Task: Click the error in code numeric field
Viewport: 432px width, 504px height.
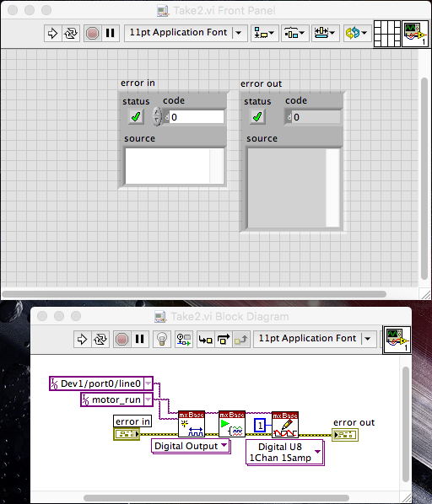Action: pyautogui.click(x=197, y=117)
